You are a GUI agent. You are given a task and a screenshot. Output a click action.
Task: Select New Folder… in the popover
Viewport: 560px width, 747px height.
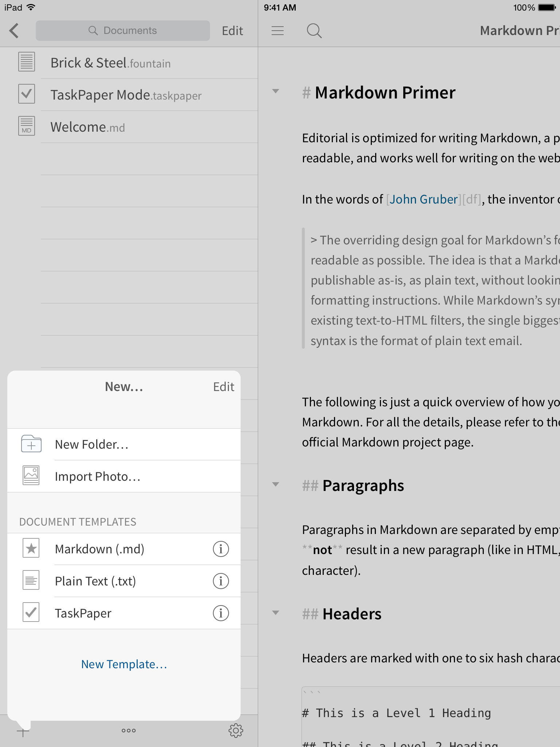click(x=91, y=444)
